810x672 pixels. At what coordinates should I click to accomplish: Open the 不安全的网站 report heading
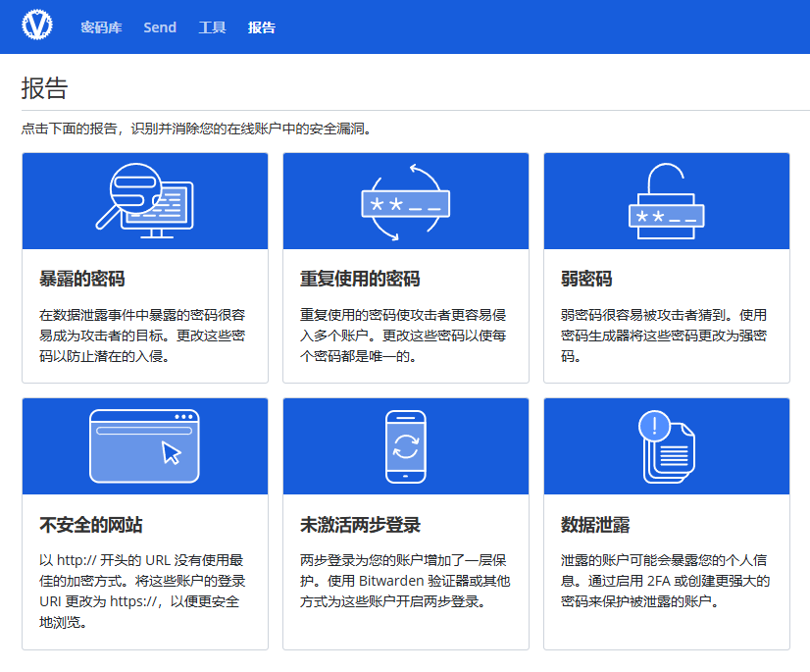click(x=91, y=525)
